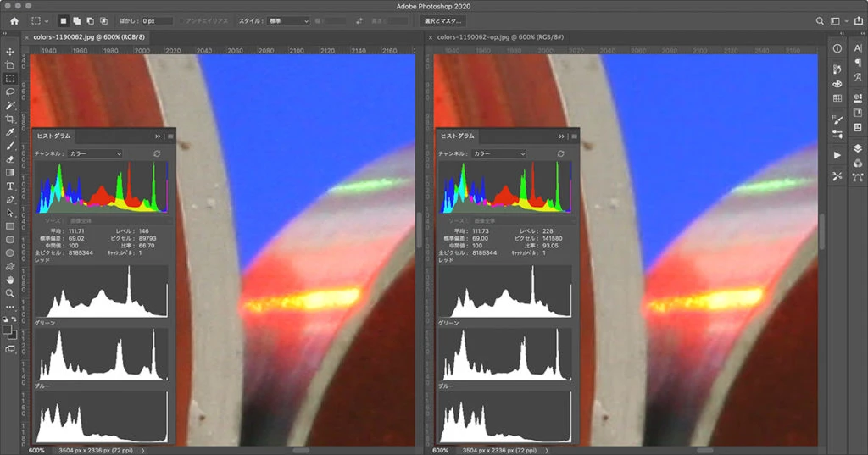
Task: Open チャンネル dropdown in left histogram panel
Action: 95,153
